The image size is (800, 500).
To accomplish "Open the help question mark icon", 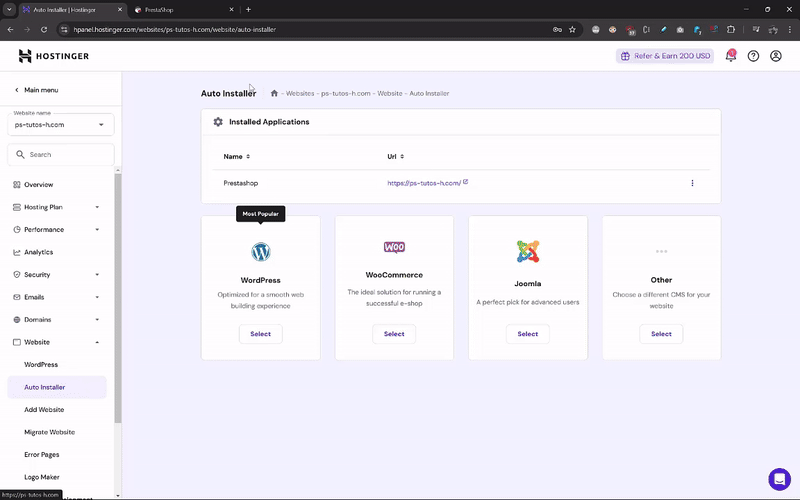I will point(753,56).
